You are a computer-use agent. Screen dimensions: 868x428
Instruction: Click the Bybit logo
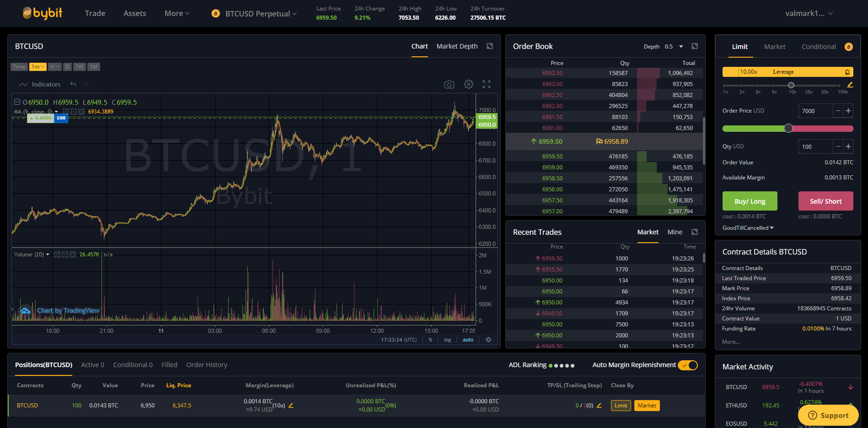tap(43, 13)
